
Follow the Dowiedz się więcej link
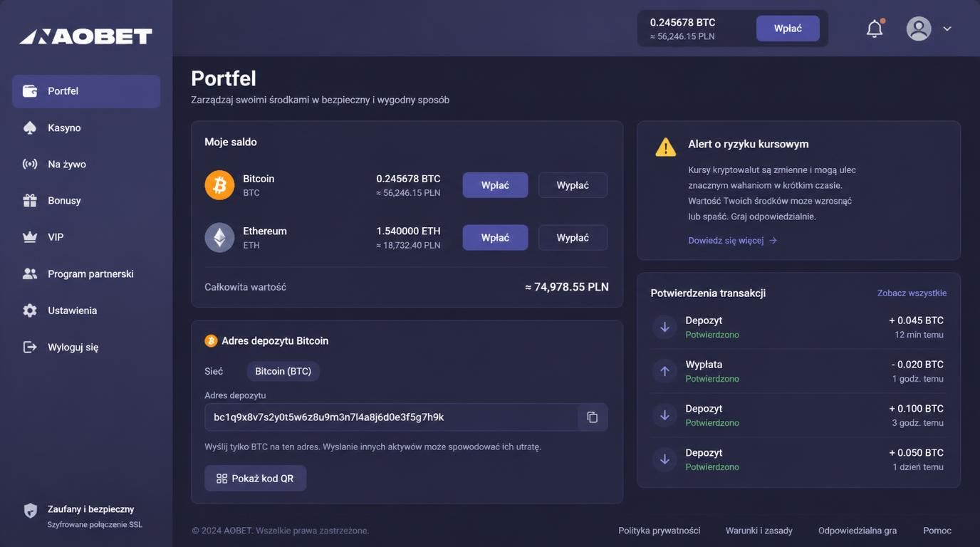[x=732, y=241]
